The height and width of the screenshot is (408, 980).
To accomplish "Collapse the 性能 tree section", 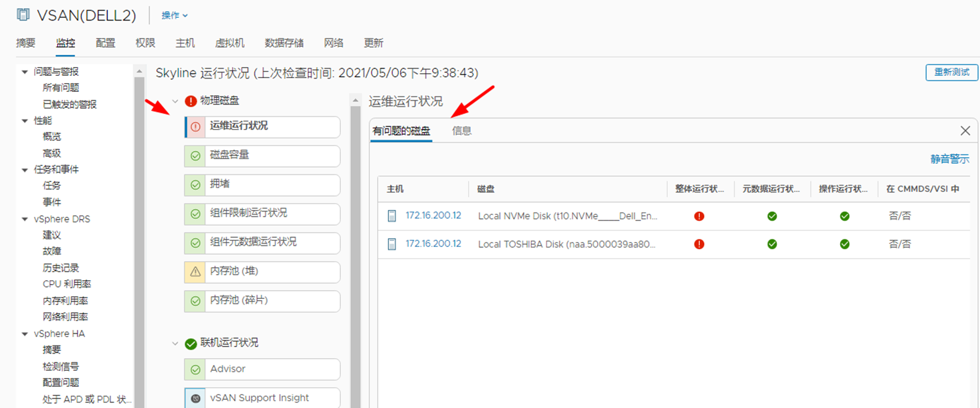I will click(x=25, y=121).
